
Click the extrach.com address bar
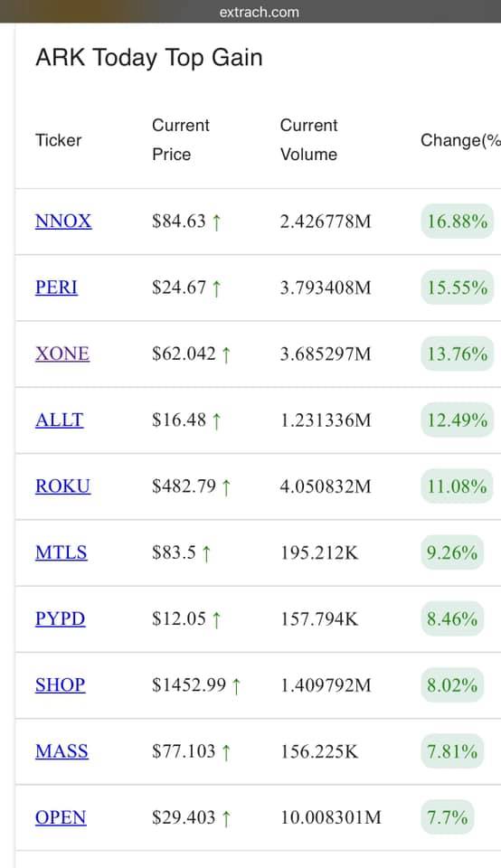[x=259, y=12]
